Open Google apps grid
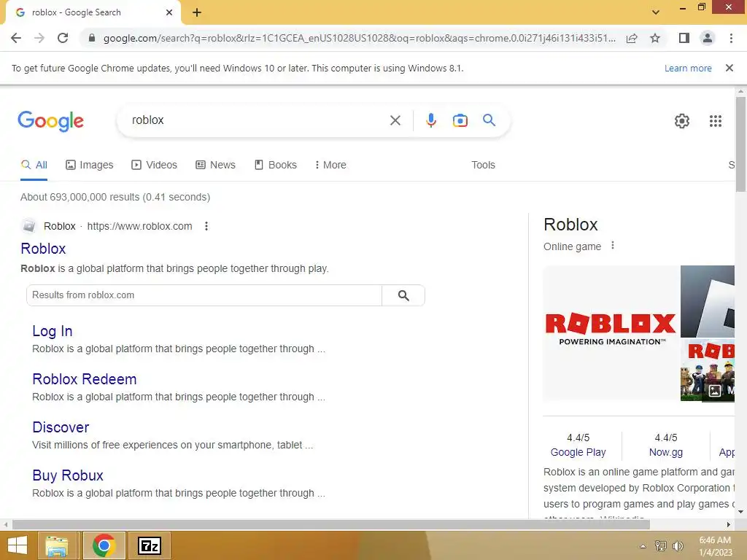 pyautogui.click(x=716, y=121)
